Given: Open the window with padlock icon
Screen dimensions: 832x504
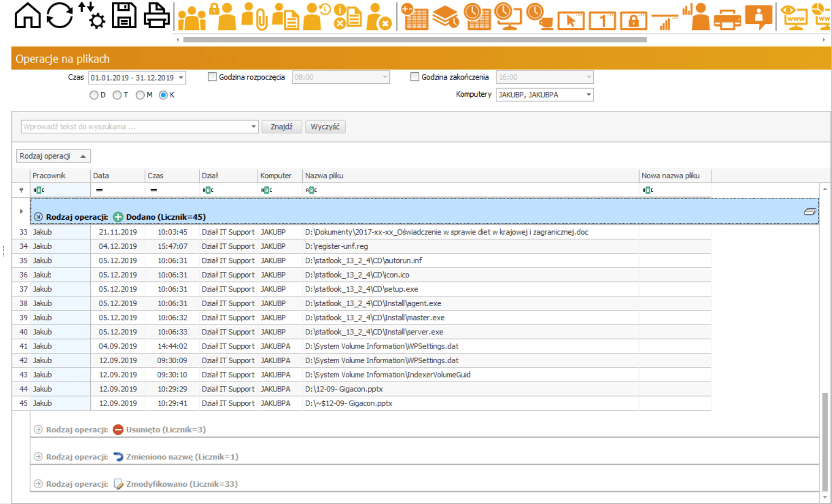Looking at the screenshot, I should (x=634, y=21).
